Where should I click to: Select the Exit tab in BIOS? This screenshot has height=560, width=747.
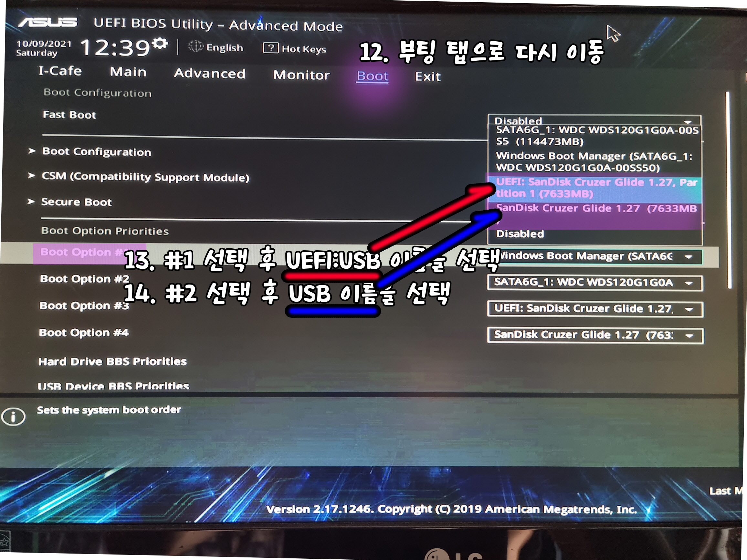point(427,75)
